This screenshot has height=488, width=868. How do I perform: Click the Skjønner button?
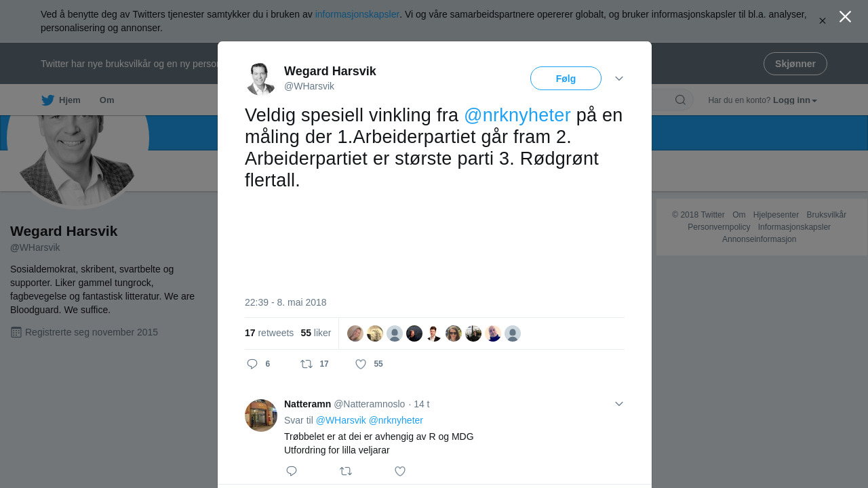coord(795,64)
